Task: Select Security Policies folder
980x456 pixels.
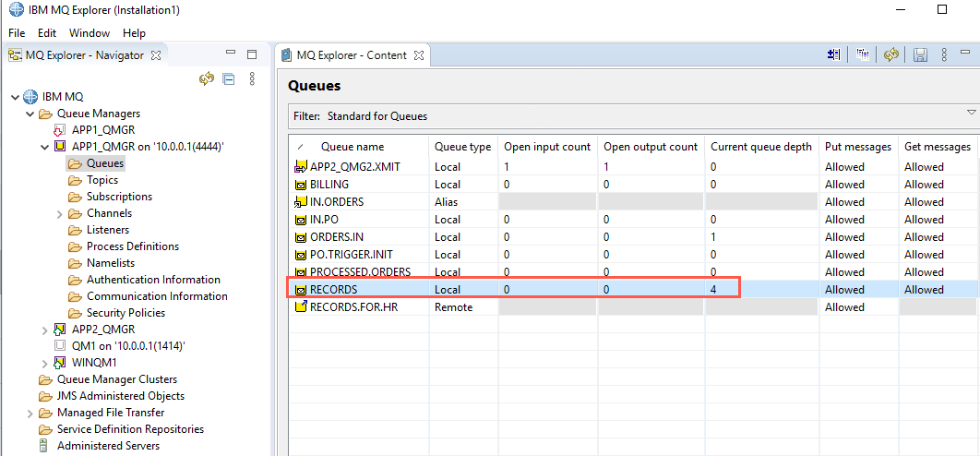Action: pos(125,313)
